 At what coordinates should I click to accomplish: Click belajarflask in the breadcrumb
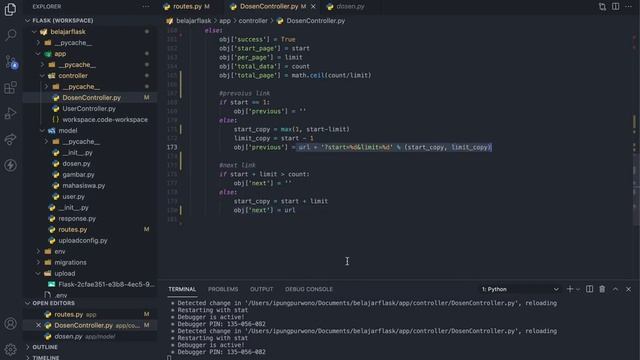[x=193, y=20]
